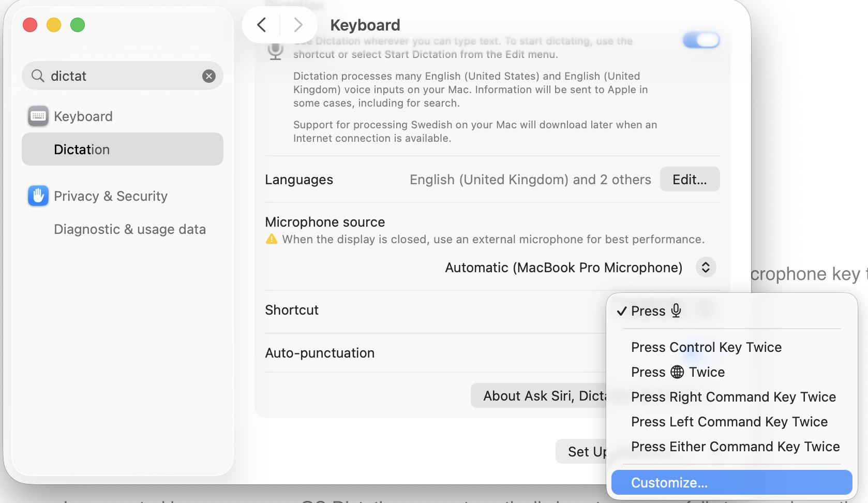Viewport: 868px width, 503px height.
Task: Choose Press globe key Twice
Action: click(732, 372)
